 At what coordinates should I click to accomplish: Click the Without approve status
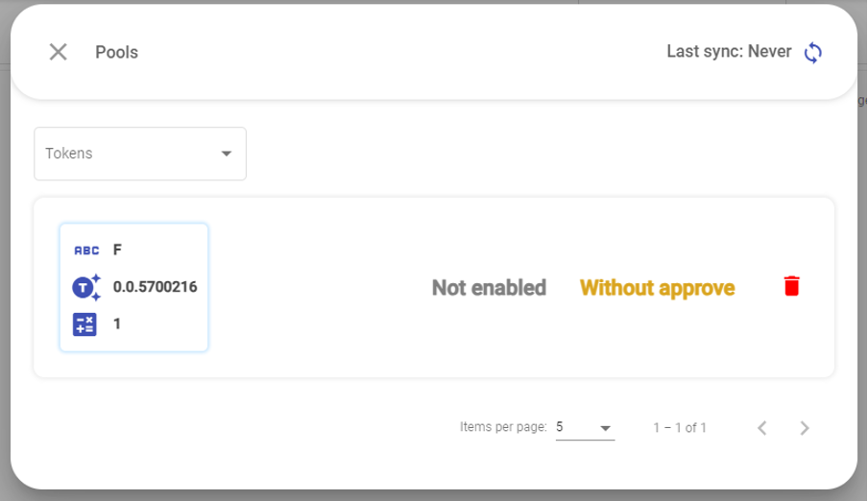657,288
